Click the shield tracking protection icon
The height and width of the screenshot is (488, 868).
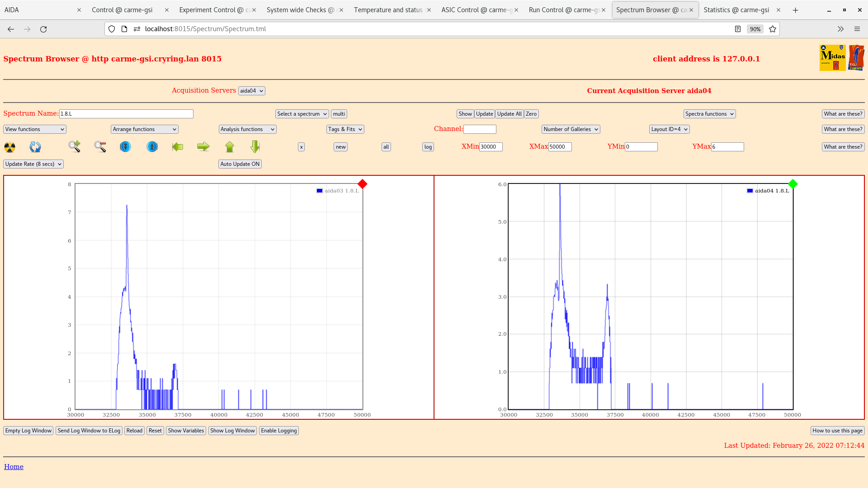(112, 29)
